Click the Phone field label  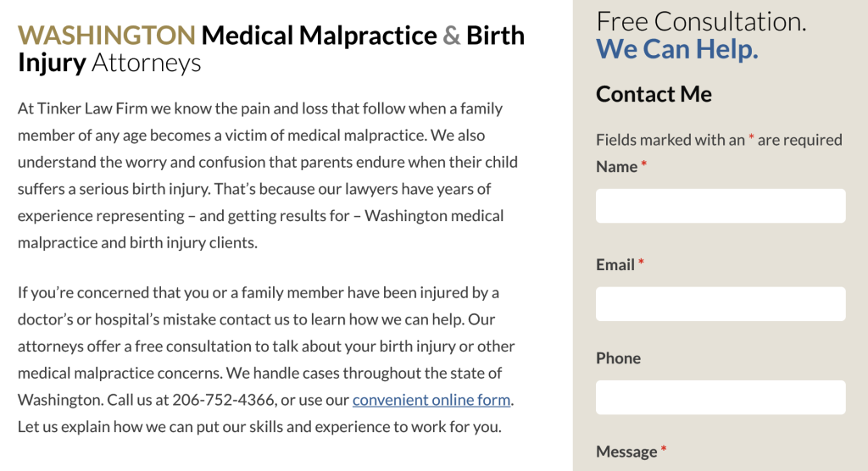tap(618, 358)
